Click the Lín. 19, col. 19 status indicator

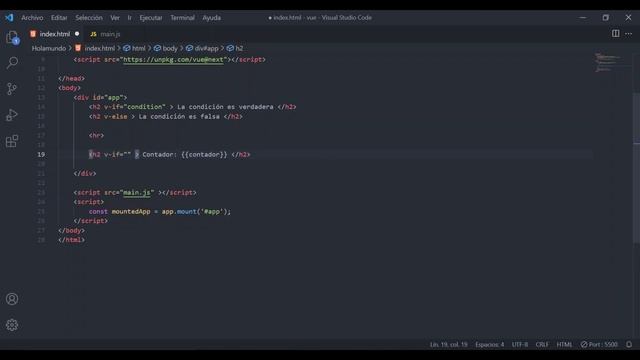(448, 344)
